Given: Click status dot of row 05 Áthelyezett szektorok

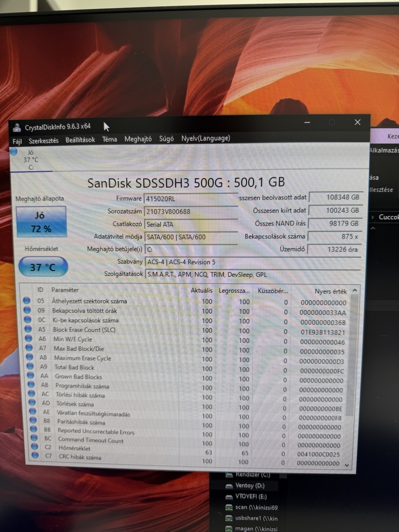Looking at the screenshot, I should coord(27,300).
